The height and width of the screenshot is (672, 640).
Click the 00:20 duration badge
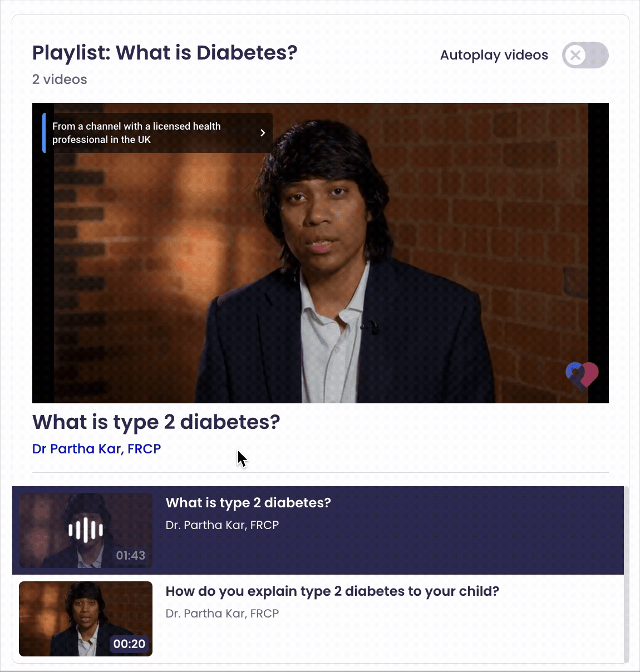pos(130,644)
